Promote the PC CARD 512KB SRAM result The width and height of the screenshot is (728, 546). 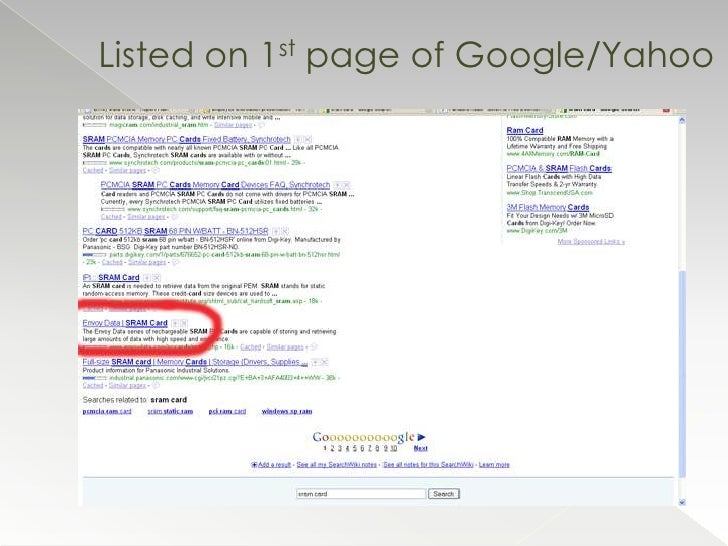pos(276,231)
